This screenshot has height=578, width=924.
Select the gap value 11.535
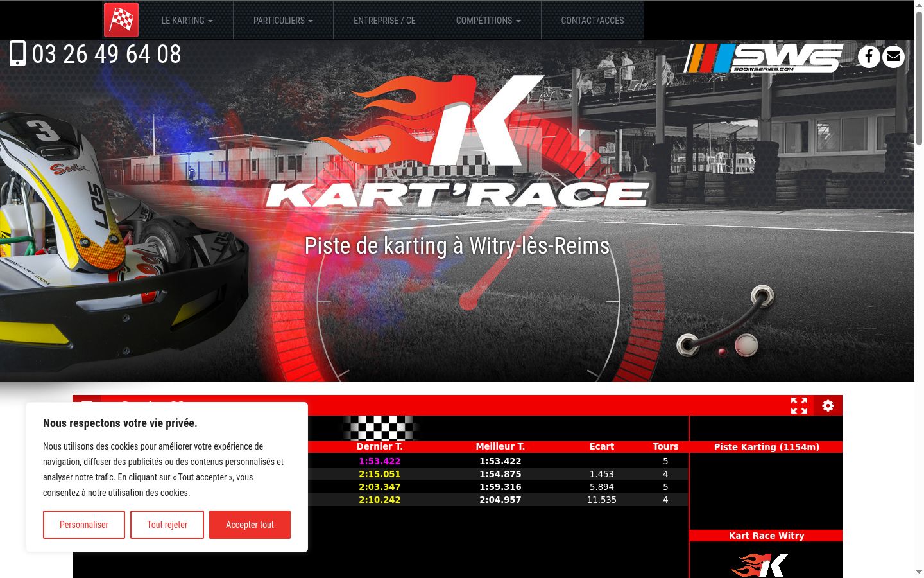coord(602,500)
